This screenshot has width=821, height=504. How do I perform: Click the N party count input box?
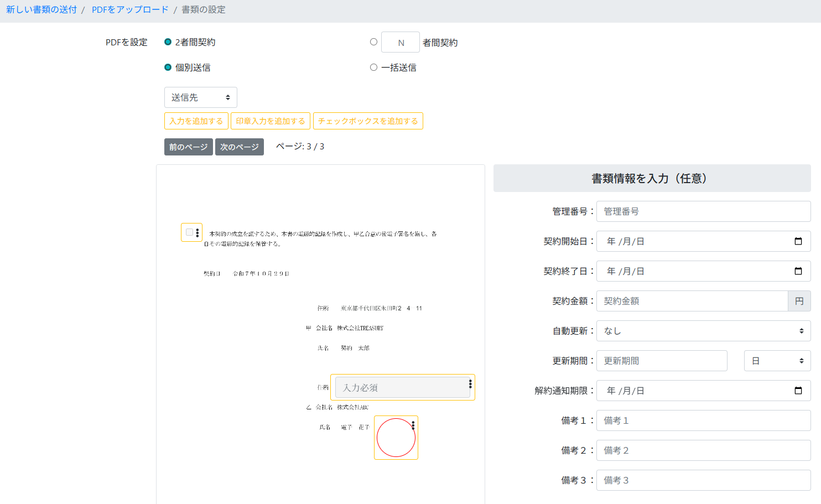pos(401,43)
